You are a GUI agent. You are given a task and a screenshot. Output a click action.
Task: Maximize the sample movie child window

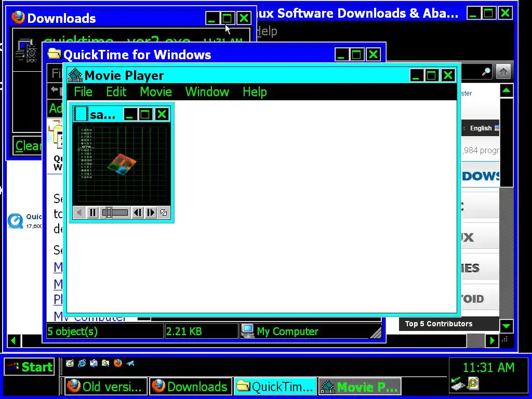[x=145, y=114]
